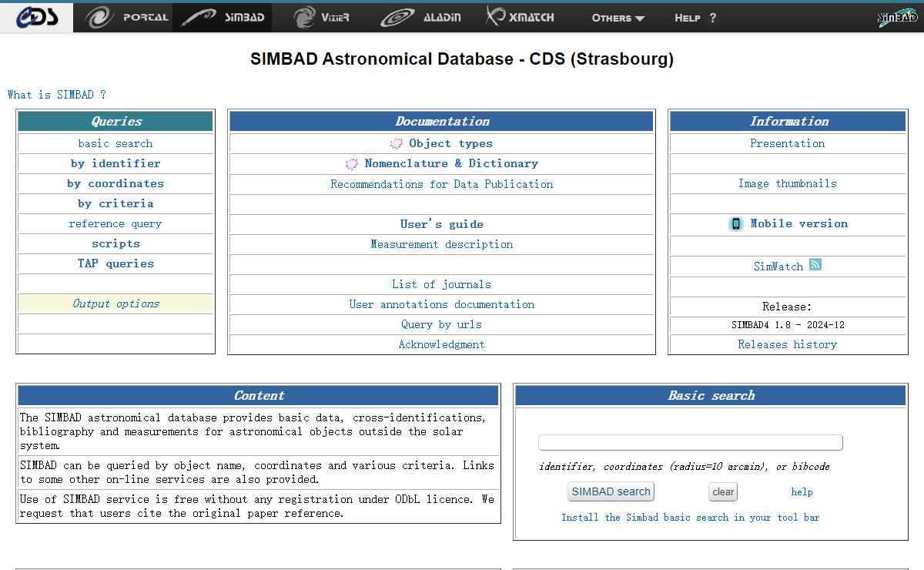
Task: Expand the Others dropdown menu
Action: pos(618,18)
